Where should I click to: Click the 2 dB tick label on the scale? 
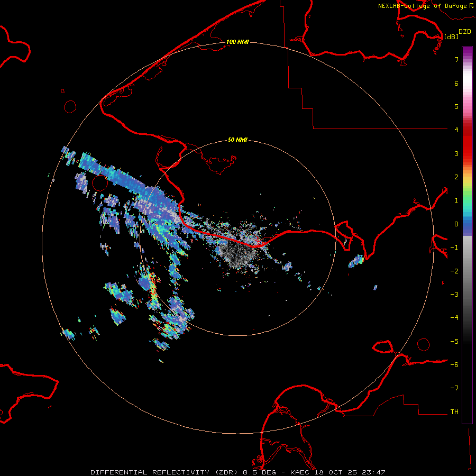[x=456, y=177]
